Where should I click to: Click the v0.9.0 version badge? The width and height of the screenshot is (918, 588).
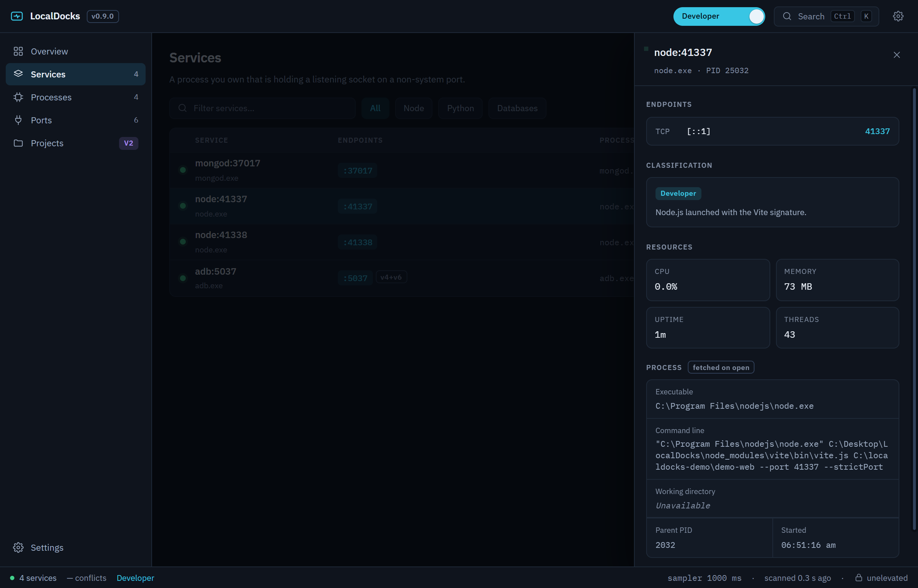[x=103, y=16]
